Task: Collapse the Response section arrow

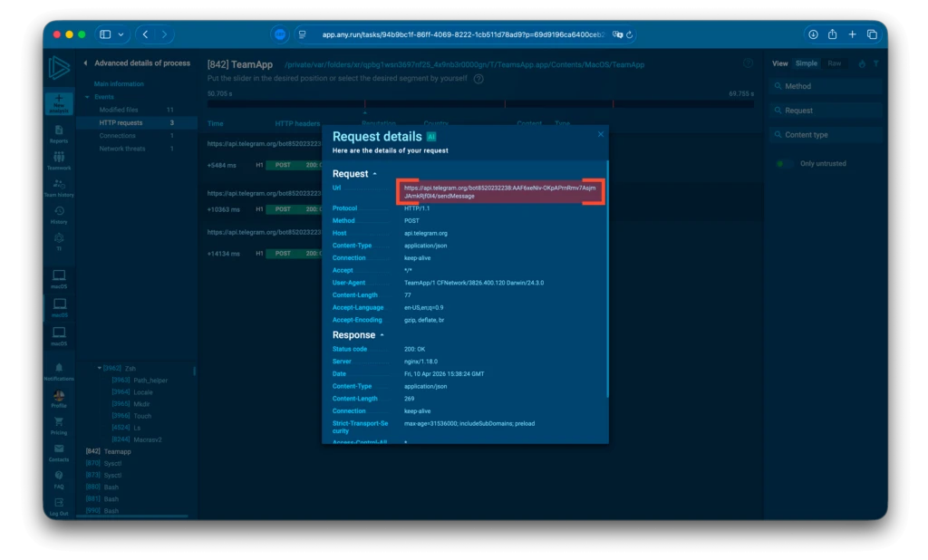Action: click(x=382, y=335)
